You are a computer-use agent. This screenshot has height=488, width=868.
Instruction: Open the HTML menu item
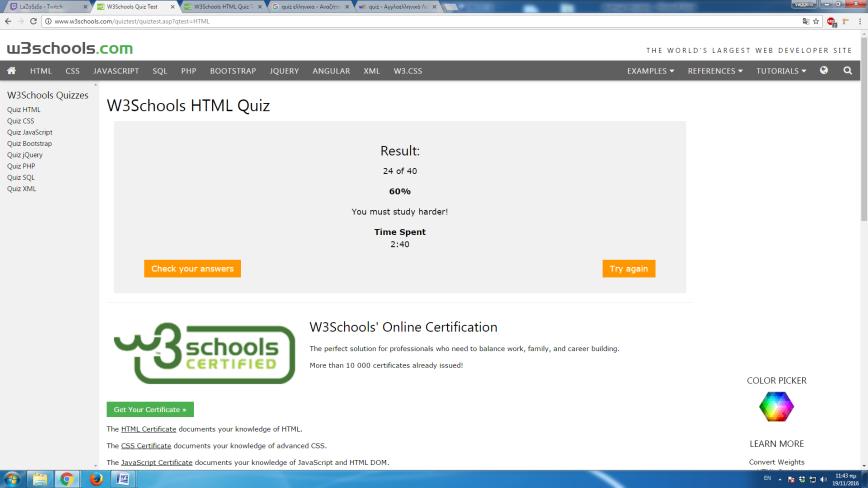(41, 71)
